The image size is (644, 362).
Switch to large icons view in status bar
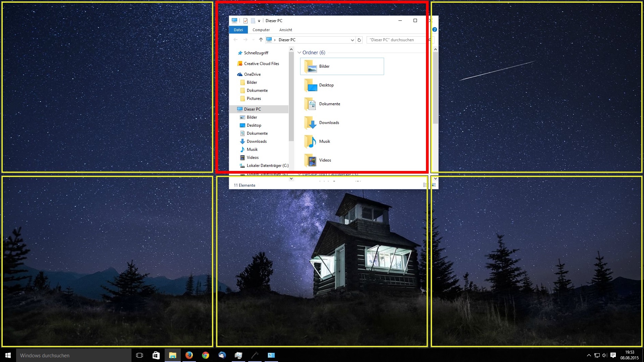tap(434, 185)
